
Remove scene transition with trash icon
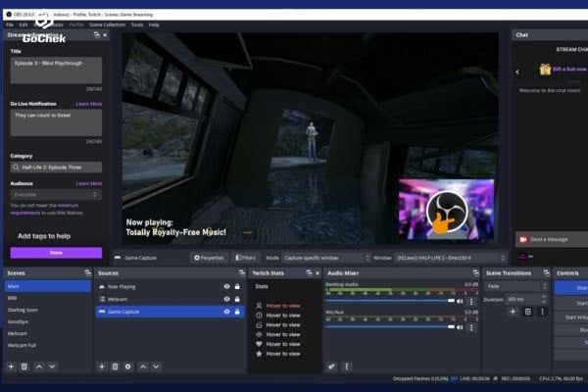[527, 311]
